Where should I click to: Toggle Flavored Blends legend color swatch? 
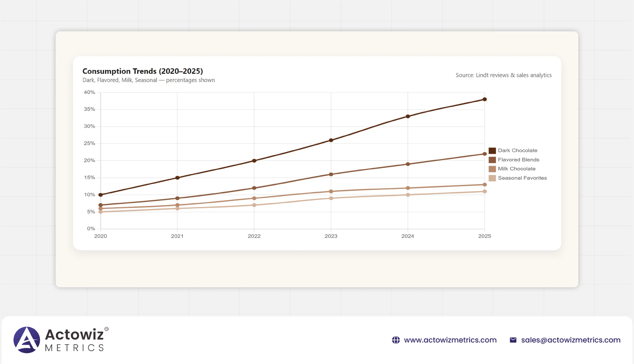coord(492,160)
